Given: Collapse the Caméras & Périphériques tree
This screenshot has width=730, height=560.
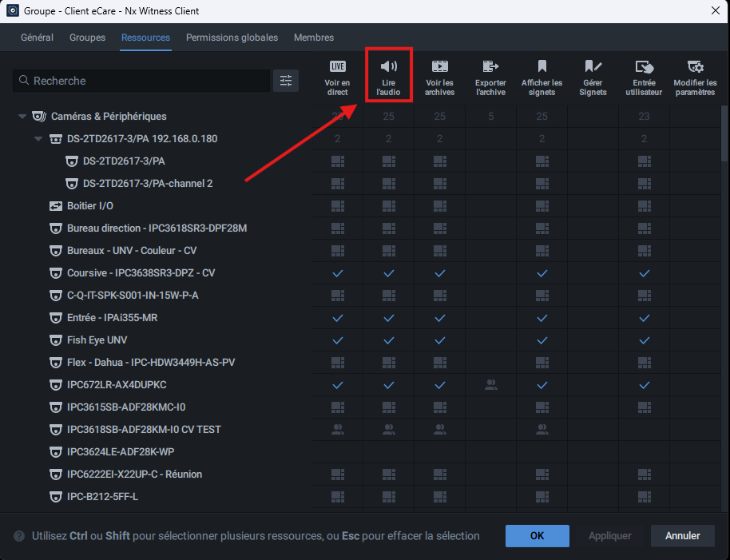Looking at the screenshot, I should [x=22, y=117].
